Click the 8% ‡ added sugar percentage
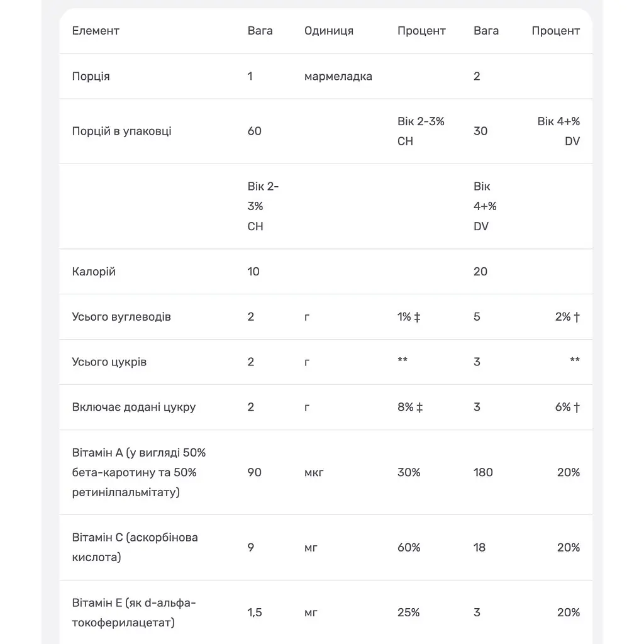Viewport: 644px width, 644px height. [410, 407]
